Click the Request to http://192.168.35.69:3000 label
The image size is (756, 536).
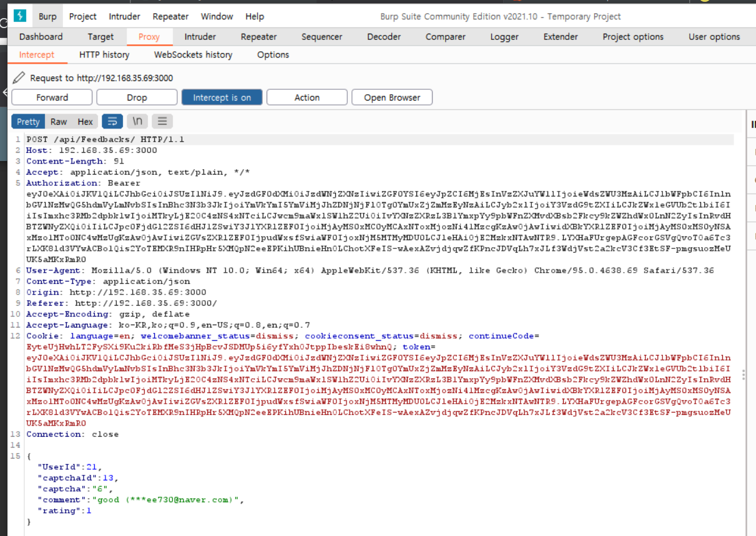[102, 78]
